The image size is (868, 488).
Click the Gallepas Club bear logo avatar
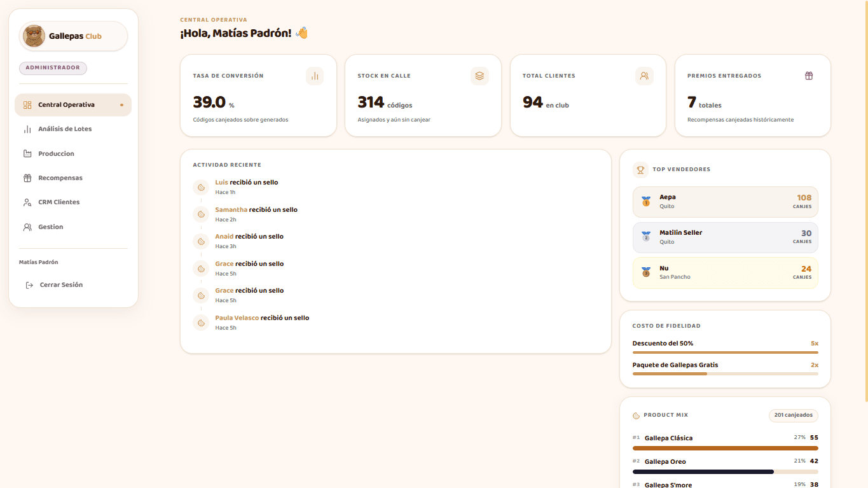click(x=34, y=36)
